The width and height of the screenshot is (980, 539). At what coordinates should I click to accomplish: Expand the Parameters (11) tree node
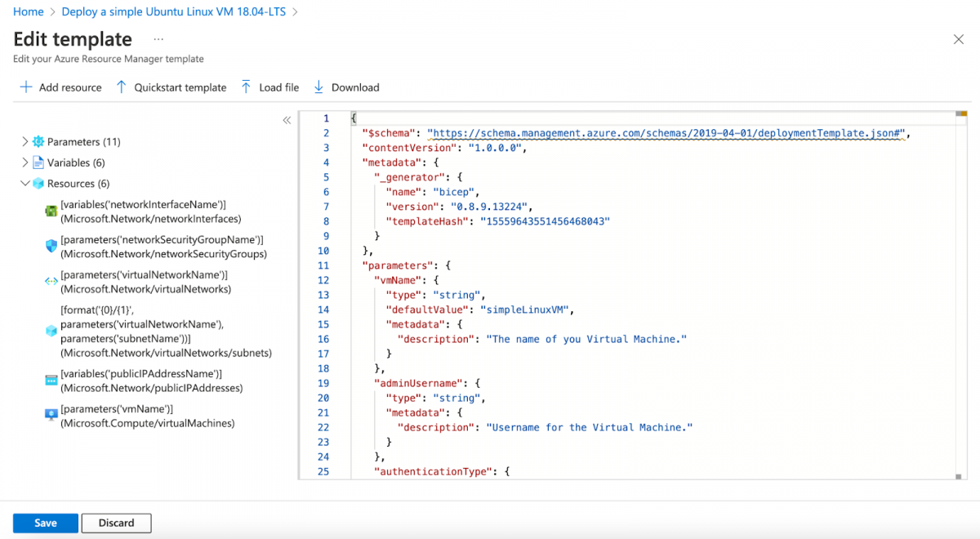pos(24,142)
